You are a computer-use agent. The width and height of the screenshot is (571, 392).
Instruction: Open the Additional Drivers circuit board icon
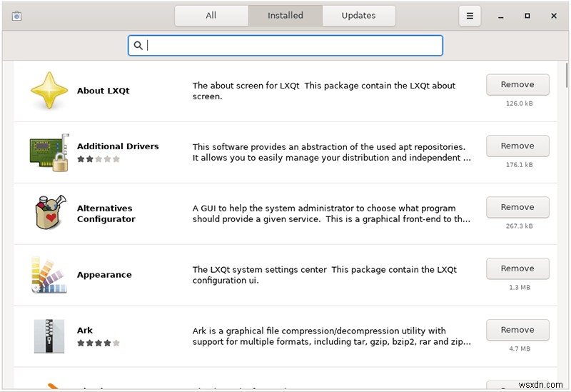pyautogui.click(x=49, y=152)
